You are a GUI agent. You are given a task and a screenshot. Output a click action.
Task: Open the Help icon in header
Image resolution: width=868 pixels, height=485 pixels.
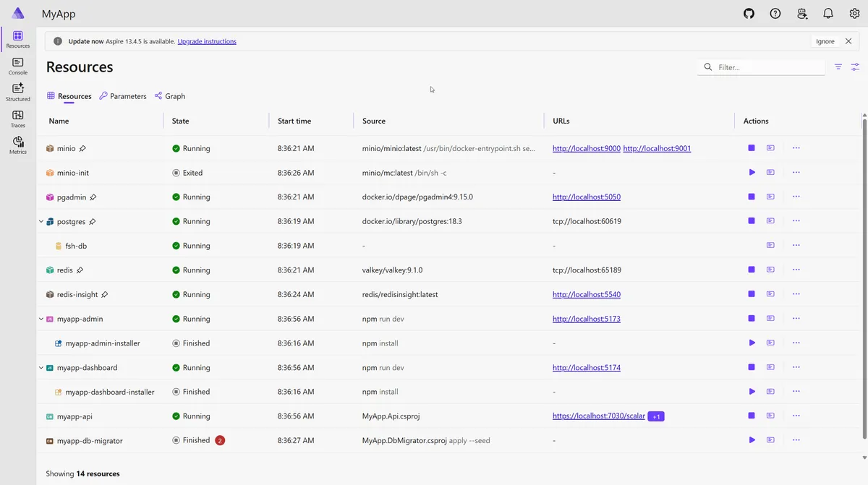pos(775,13)
